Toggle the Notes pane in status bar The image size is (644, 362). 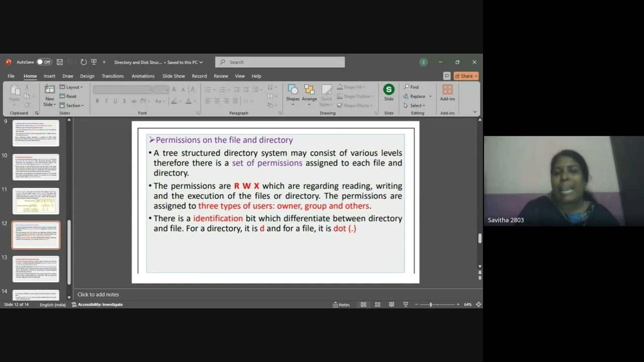coord(342,305)
